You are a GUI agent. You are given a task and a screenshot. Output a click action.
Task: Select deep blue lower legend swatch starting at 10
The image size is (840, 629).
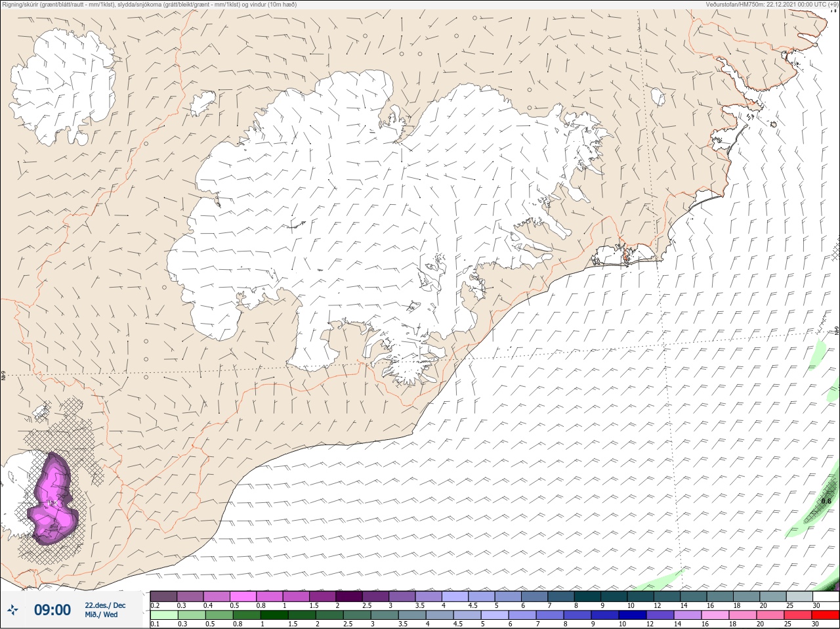coord(633,615)
